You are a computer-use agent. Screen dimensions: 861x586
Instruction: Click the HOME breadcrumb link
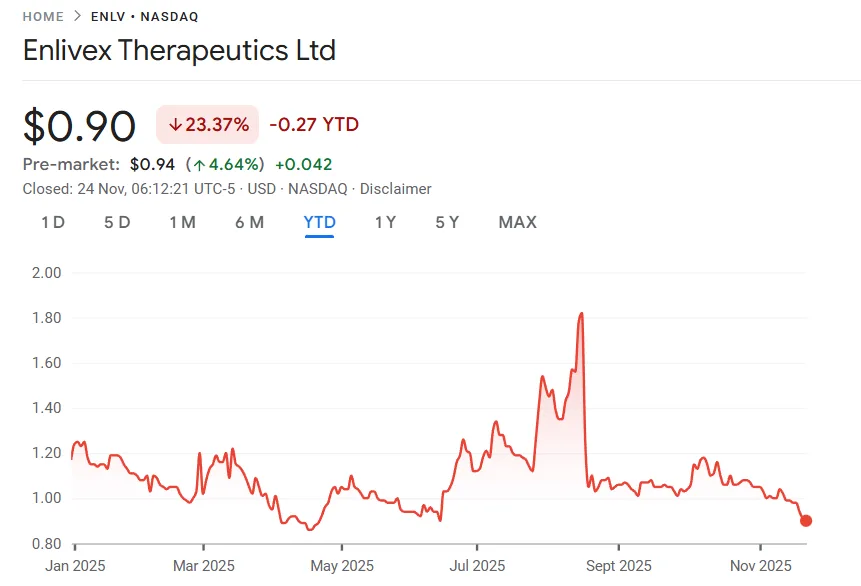pos(40,16)
